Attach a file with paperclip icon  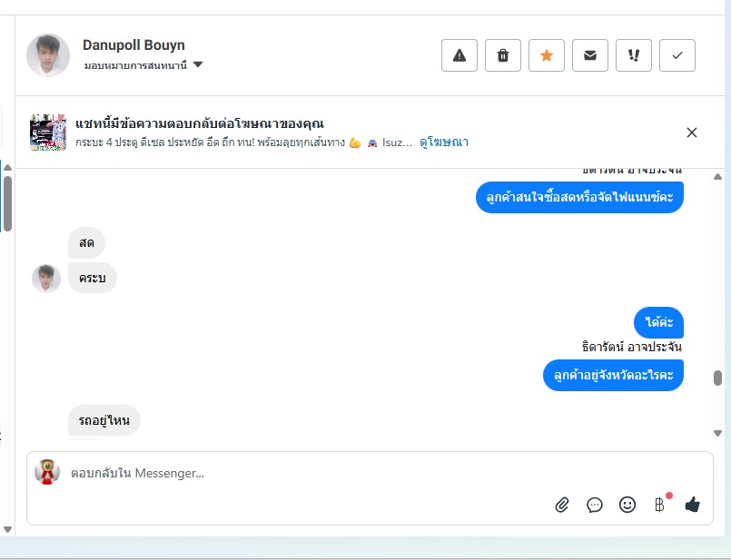(562, 505)
